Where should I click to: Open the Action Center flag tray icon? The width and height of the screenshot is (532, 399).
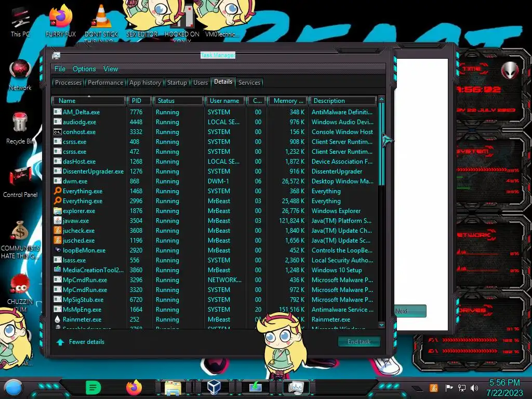point(449,388)
